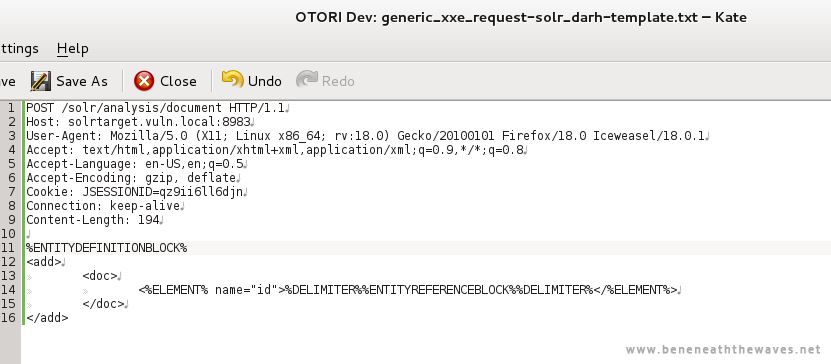Click the Close label in toolbar
The image size is (831, 364).
click(178, 81)
